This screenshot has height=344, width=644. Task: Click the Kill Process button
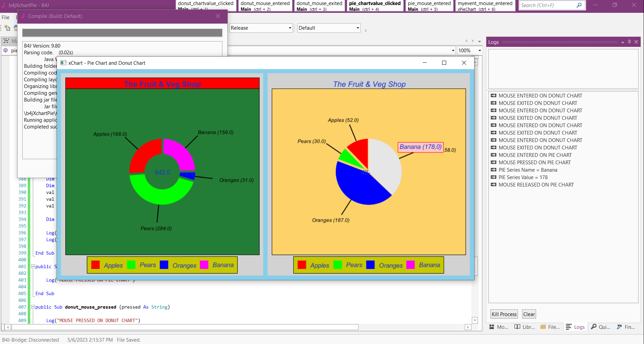click(x=504, y=314)
